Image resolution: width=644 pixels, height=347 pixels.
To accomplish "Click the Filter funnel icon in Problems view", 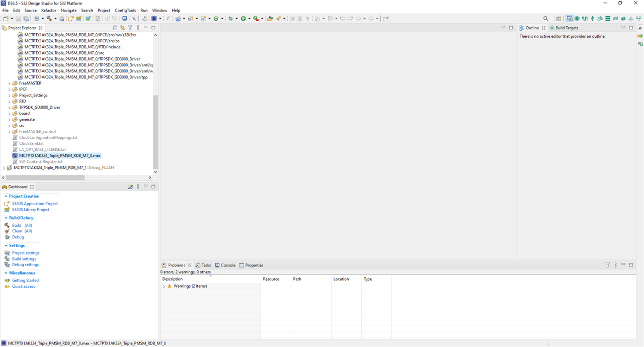I will (607, 265).
